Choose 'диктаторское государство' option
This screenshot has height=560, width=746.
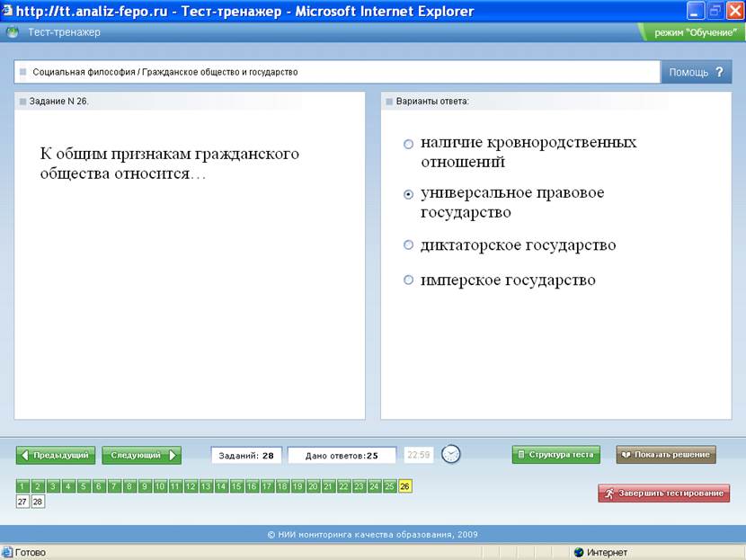click(x=408, y=244)
